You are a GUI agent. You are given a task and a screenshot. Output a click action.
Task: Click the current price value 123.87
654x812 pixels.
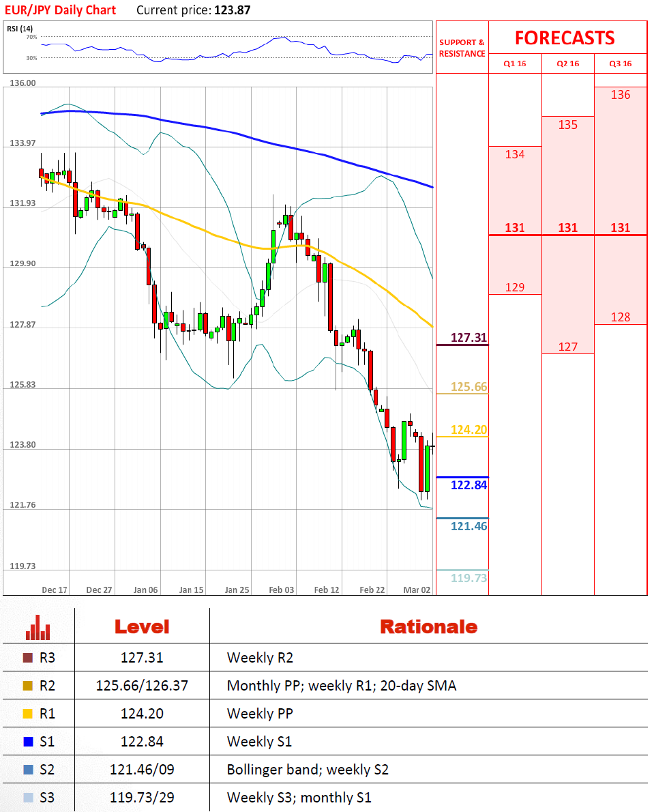(x=233, y=10)
